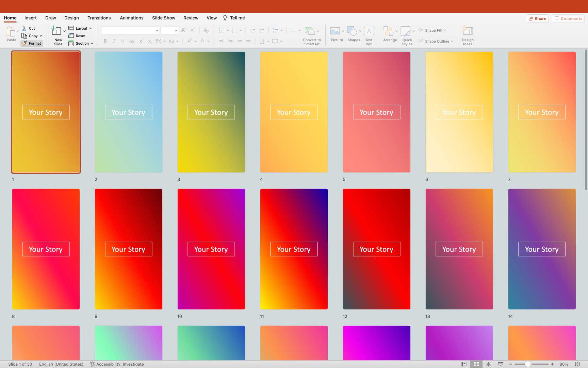This screenshot has width=588, height=368.
Task: Switch to the Transitions tab
Action: (99, 18)
